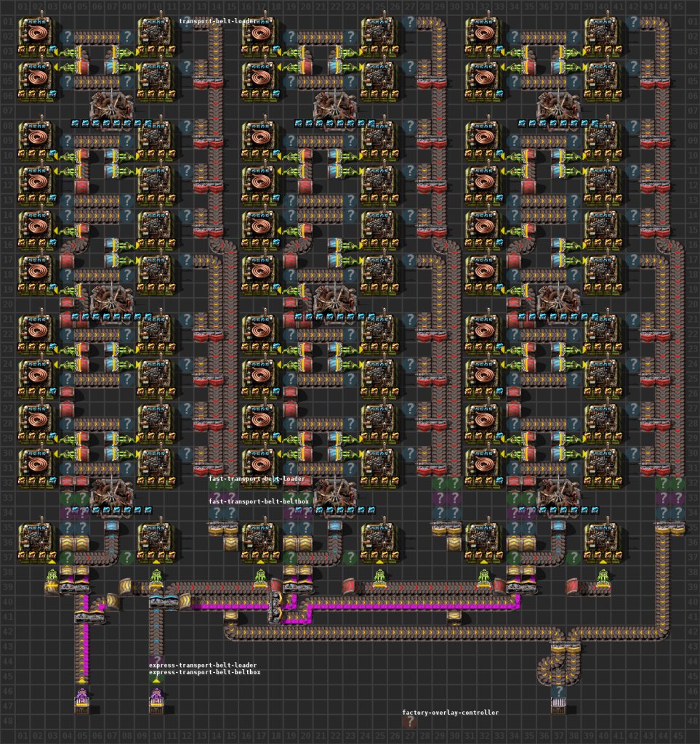Select yellow underground belt at column 12, row 40

(185, 602)
